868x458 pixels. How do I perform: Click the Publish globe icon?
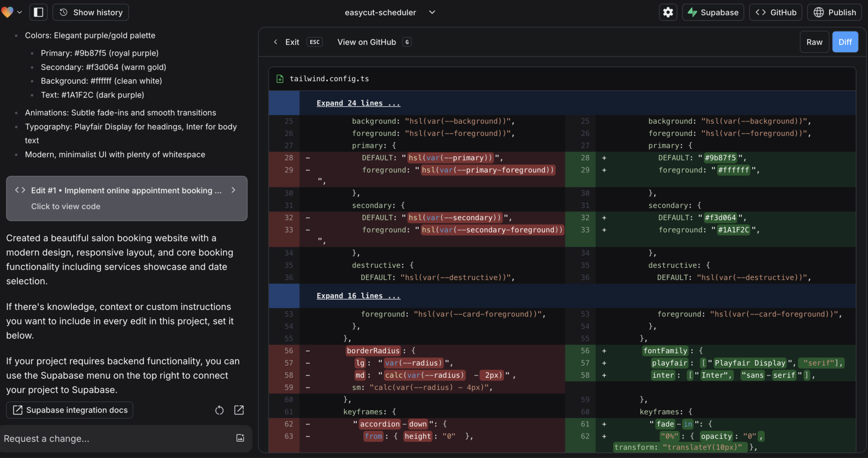(x=819, y=12)
